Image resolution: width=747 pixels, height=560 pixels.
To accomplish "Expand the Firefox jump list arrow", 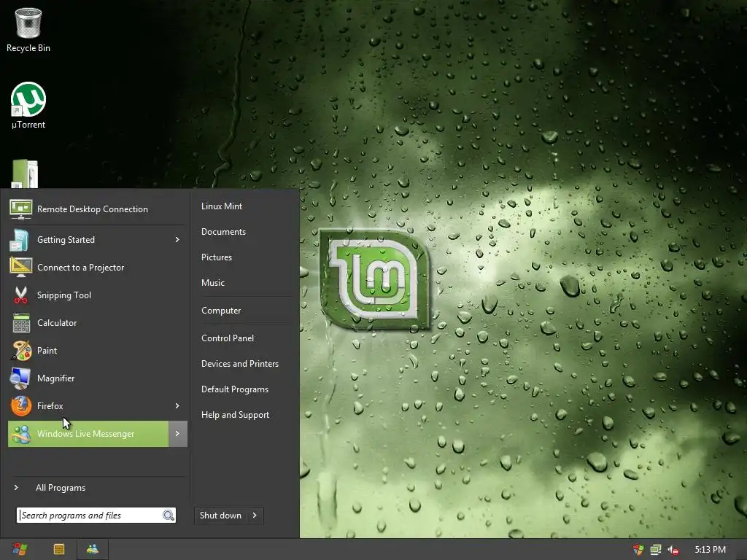I will [177, 405].
